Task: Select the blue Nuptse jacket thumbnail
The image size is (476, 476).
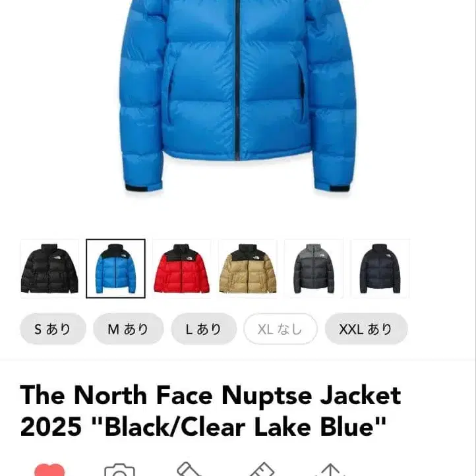Action: [x=115, y=269]
